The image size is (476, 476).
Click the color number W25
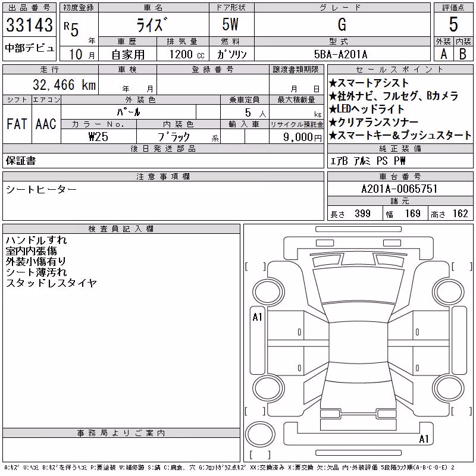(x=98, y=137)
